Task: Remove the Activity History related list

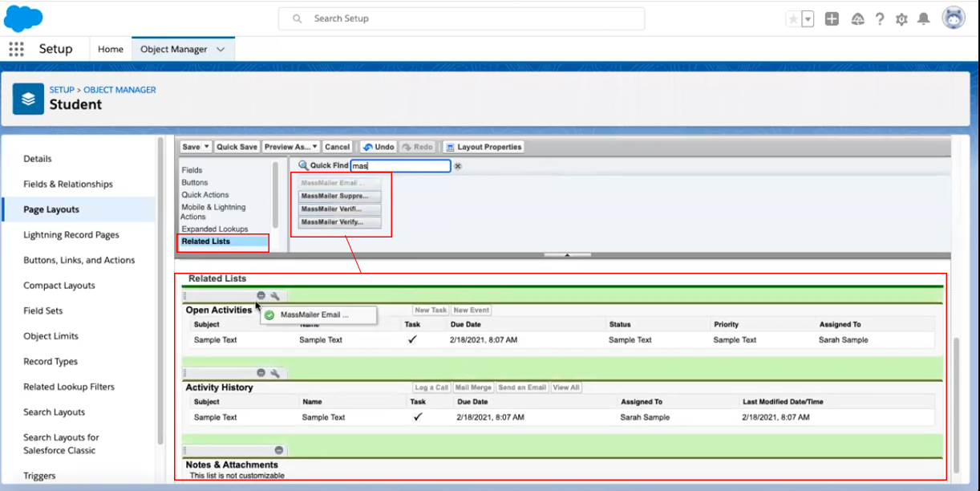Action: (261, 373)
